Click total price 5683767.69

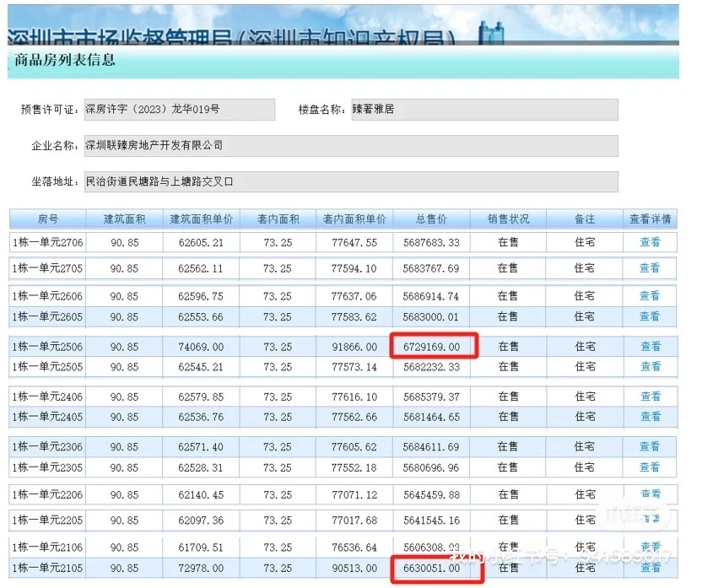pos(431,268)
